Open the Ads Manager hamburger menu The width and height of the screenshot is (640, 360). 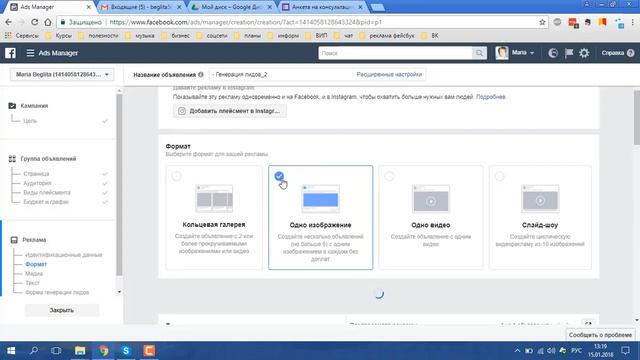tap(30, 53)
